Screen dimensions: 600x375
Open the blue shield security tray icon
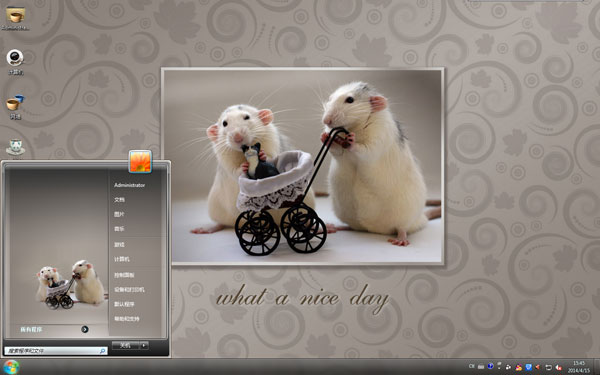528,367
